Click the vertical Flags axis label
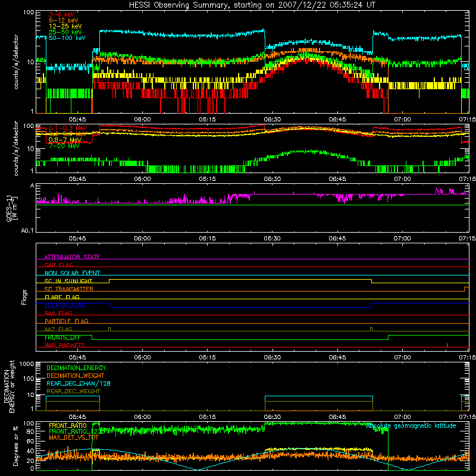The width and height of the screenshot is (476, 476). 24,297
